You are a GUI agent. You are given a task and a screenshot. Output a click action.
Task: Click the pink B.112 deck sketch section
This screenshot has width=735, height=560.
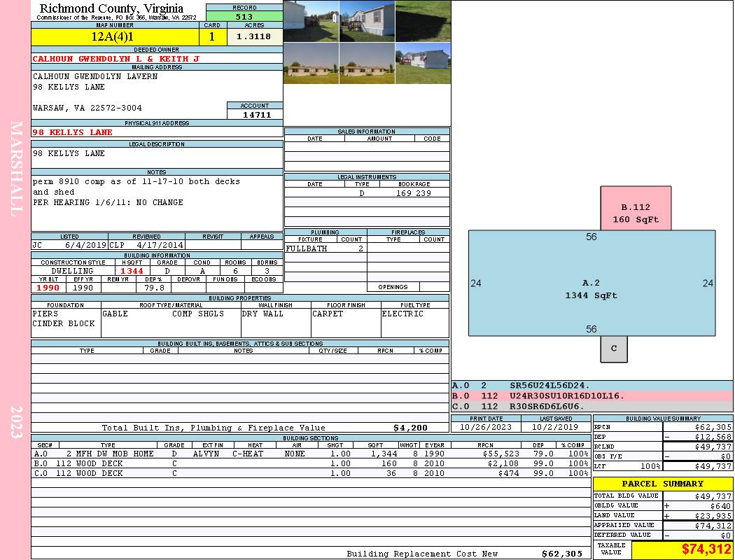tap(636, 208)
